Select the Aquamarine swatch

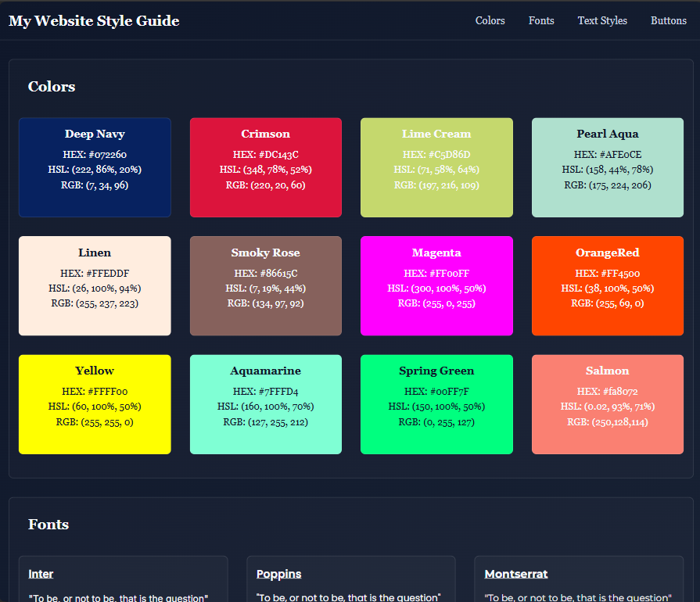click(x=265, y=404)
